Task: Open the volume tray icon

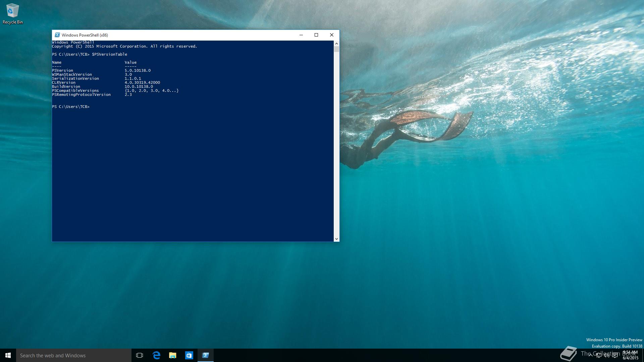Action: [606, 355]
